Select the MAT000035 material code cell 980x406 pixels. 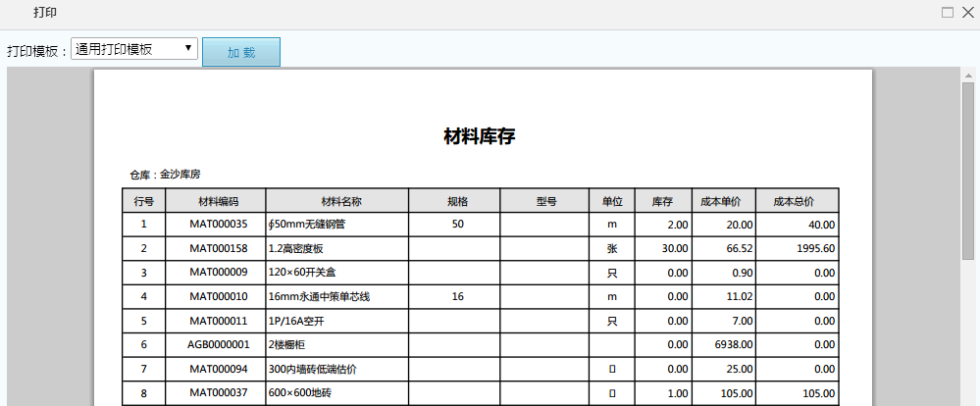click(x=217, y=225)
